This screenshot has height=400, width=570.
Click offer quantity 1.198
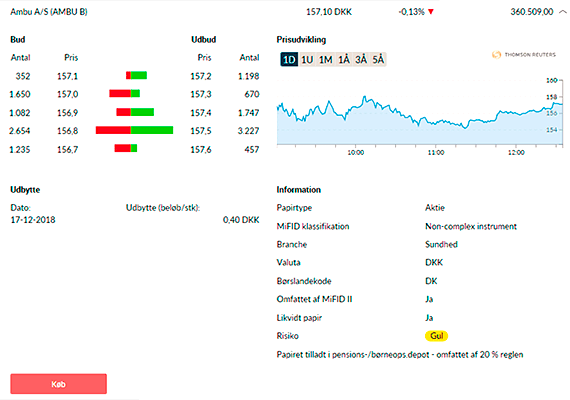(x=249, y=76)
